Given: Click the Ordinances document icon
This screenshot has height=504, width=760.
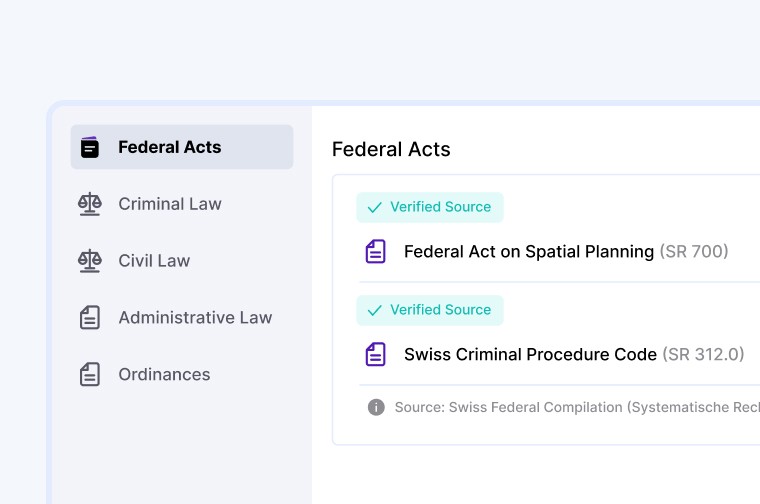Looking at the screenshot, I should click(90, 375).
